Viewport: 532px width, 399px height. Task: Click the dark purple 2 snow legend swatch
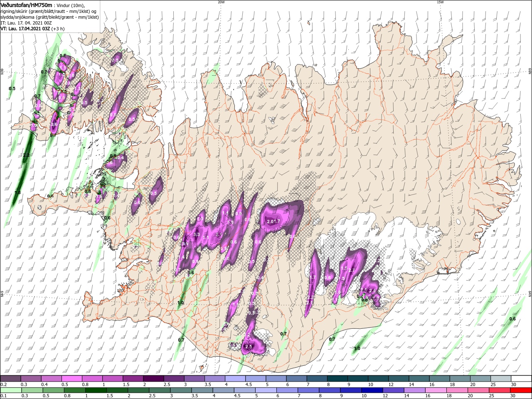click(x=153, y=379)
